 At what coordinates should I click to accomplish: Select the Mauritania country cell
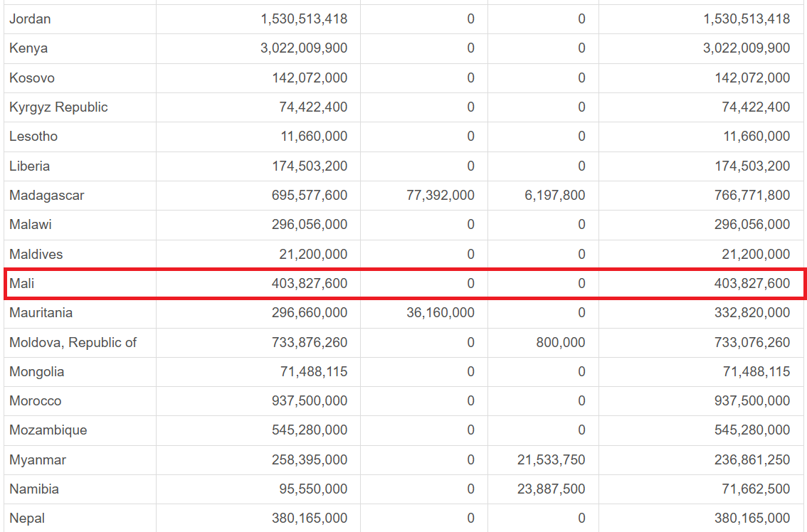pos(80,313)
